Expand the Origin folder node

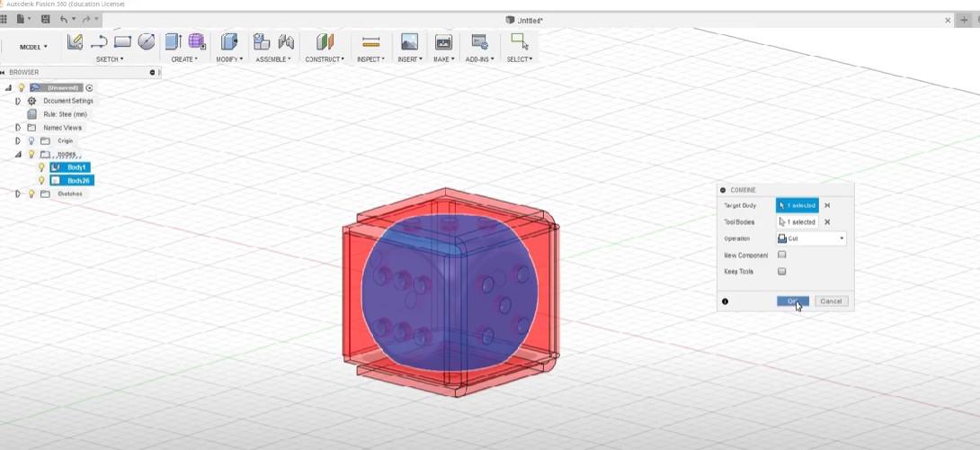tap(17, 140)
